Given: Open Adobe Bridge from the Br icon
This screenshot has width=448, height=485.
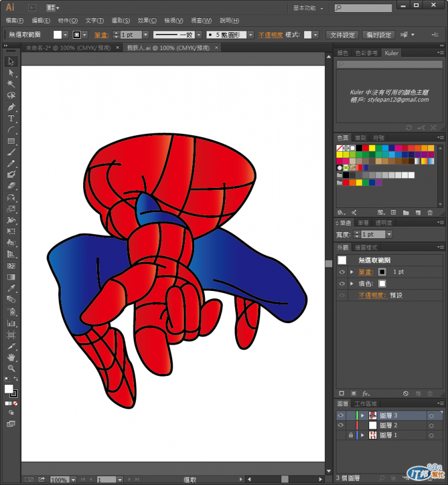Looking at the screenshot, I should point(32,8).
